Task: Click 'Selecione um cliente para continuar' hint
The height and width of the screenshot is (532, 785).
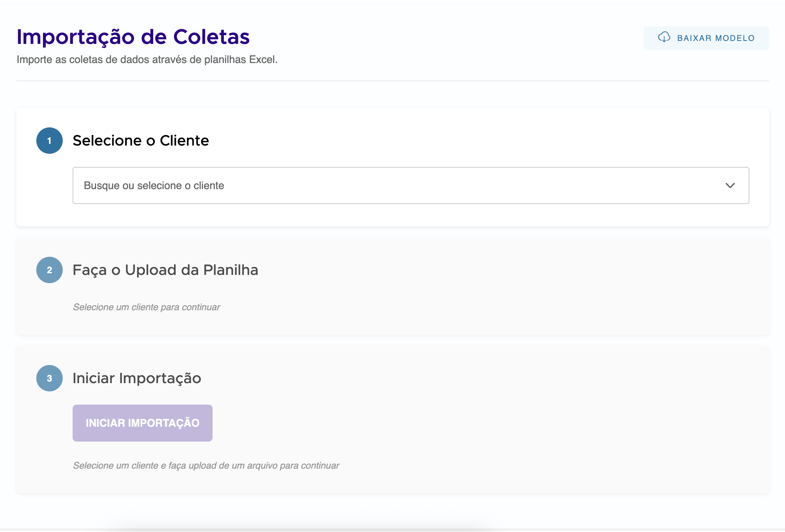Action: click(147, 307)
